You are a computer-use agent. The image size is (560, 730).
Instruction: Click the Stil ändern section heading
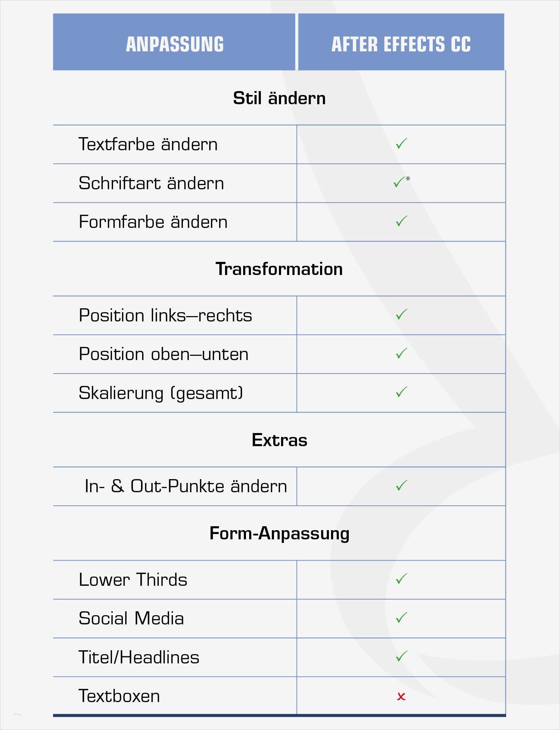point(279,98)
